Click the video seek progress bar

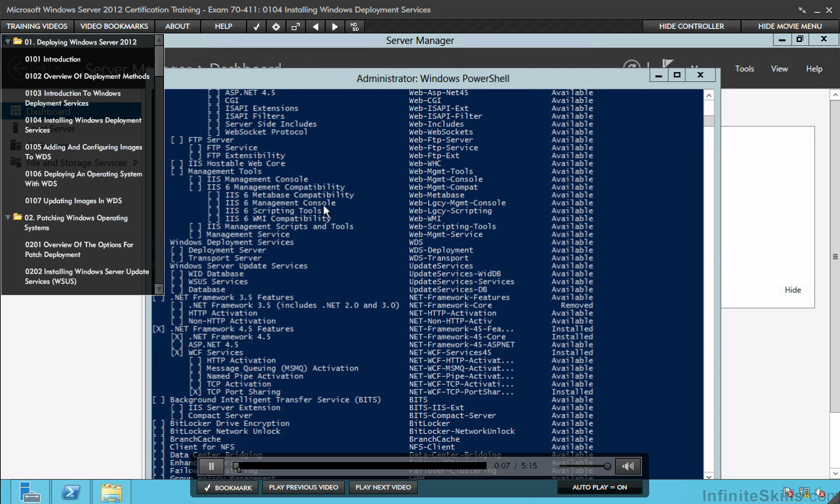(361, 466)
